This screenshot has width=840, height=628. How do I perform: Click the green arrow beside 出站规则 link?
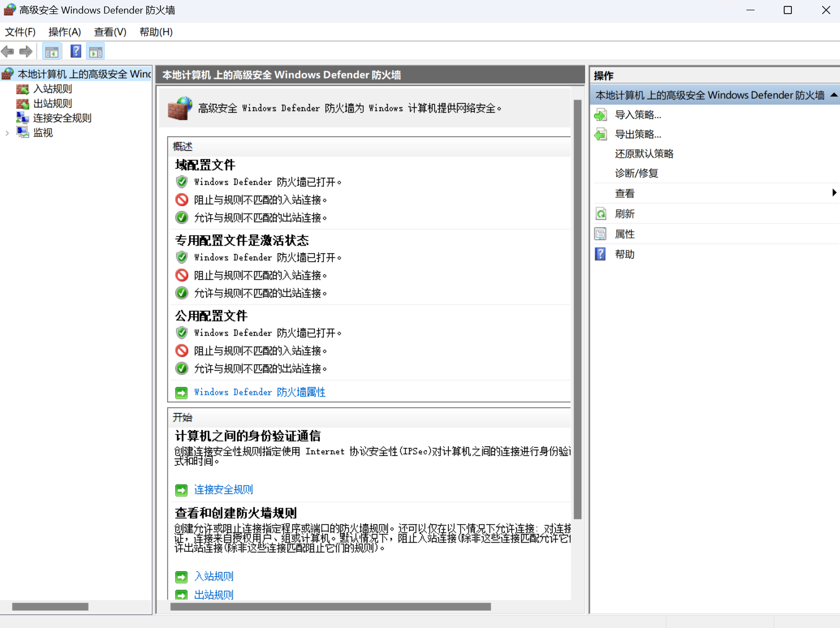point(181,594)
